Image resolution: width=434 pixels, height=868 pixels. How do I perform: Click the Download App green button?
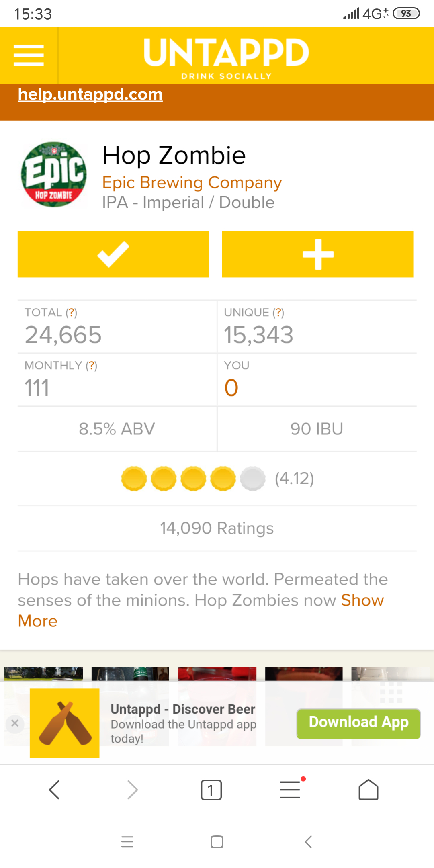[x=358, y=723]
